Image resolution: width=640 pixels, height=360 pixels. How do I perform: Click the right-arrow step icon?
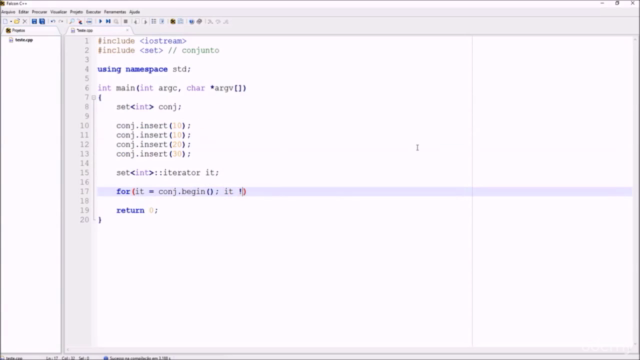[145, 21]
